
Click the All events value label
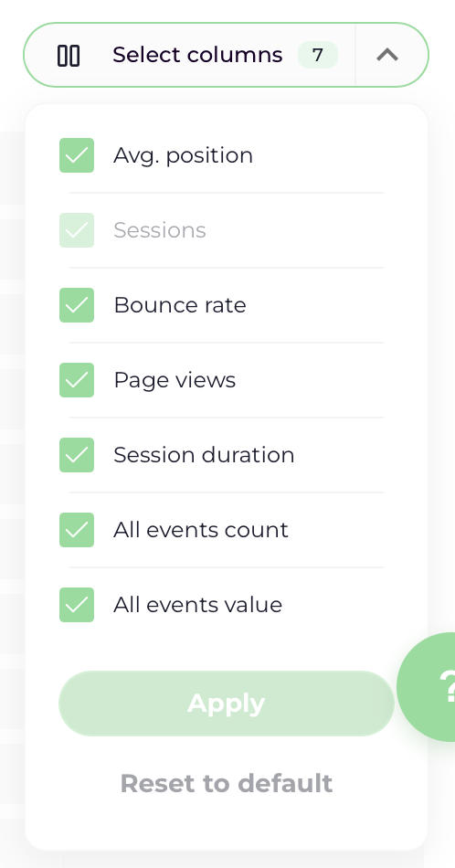(x=198, y=605)
